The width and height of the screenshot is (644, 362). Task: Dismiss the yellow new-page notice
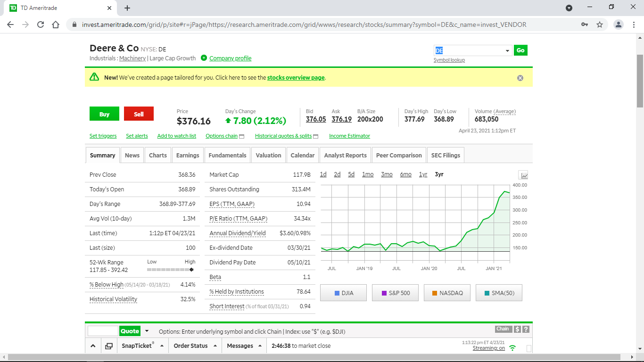click(x=520, y=78)
